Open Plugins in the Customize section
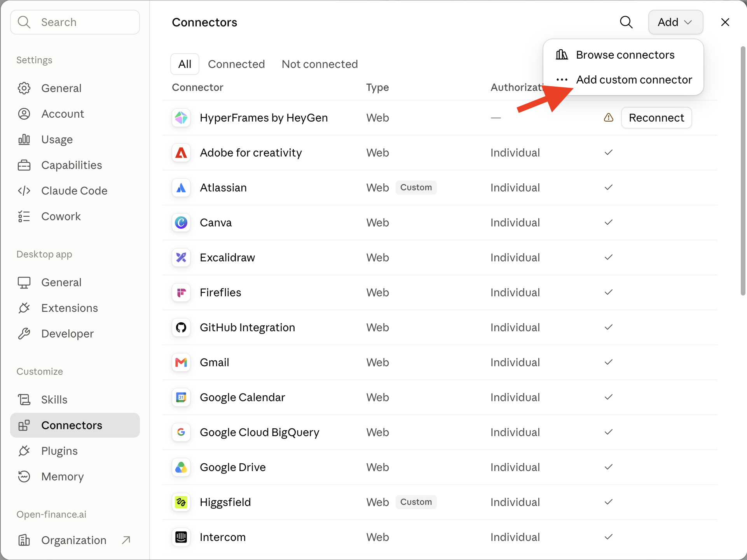Image resolution: width=747 pixels, height=560 pixels. click(75, 451)
